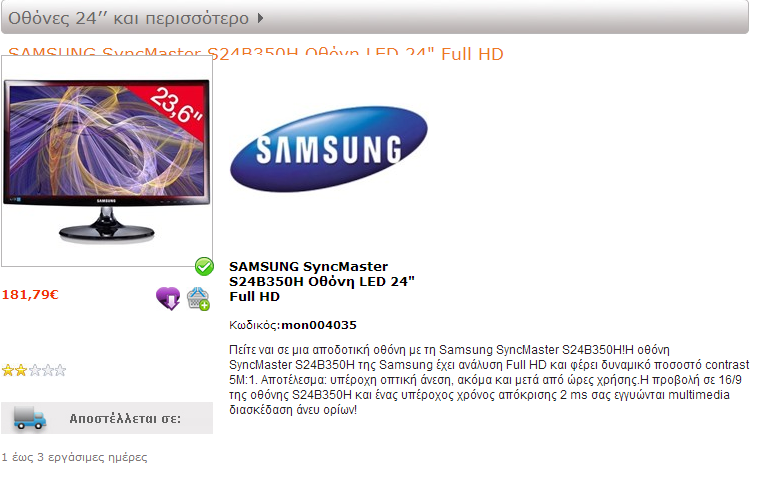Add monitor to wishlist with purple heart icon
758x486 pixels.
point(168,298)
